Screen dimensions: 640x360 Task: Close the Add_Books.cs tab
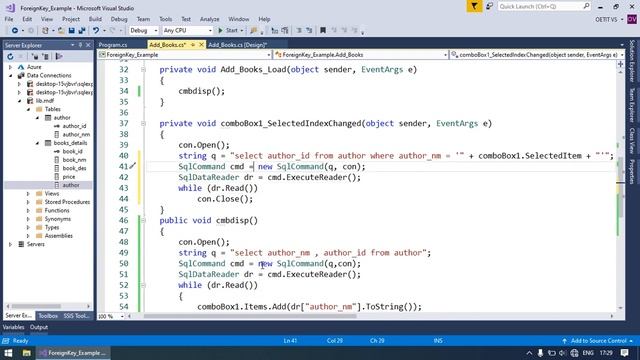(x=201, y=45)
